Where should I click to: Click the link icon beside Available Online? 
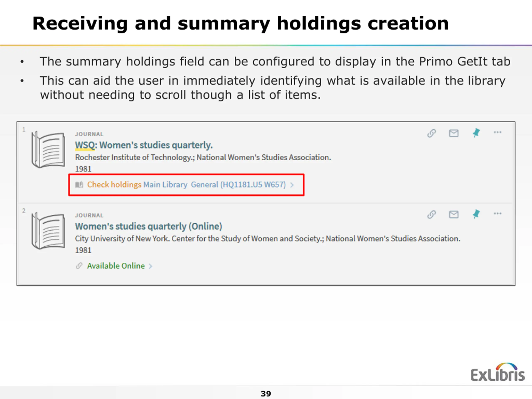click(x=79, y=266)
